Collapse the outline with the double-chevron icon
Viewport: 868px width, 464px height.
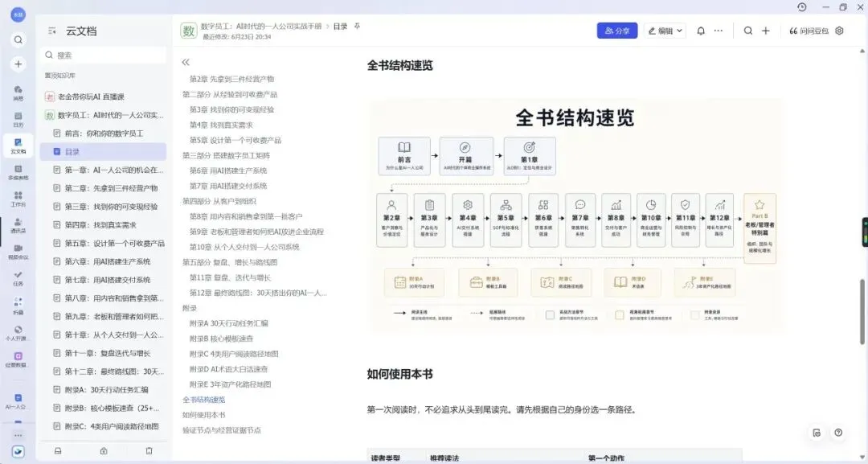pos(186,62)
